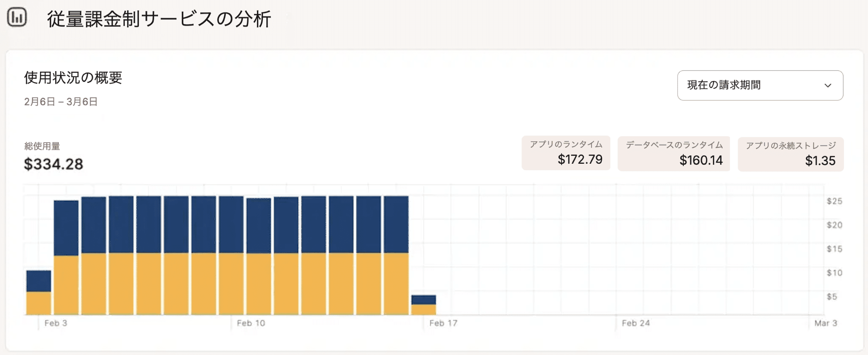Select the アプリの永続ストレージ cost card

tap(790, 154)
